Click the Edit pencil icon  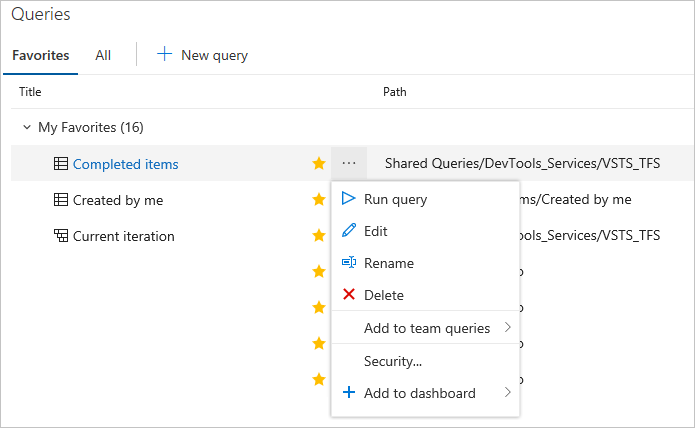[348, 231]
